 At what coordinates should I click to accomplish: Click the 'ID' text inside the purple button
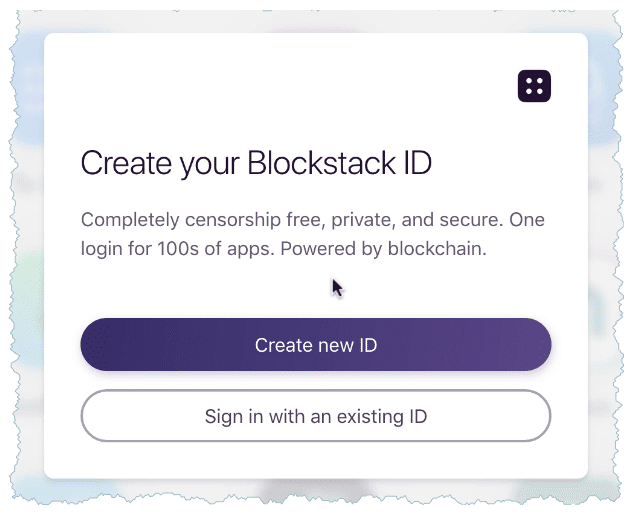pyautogui.click(x=367, y=346)
